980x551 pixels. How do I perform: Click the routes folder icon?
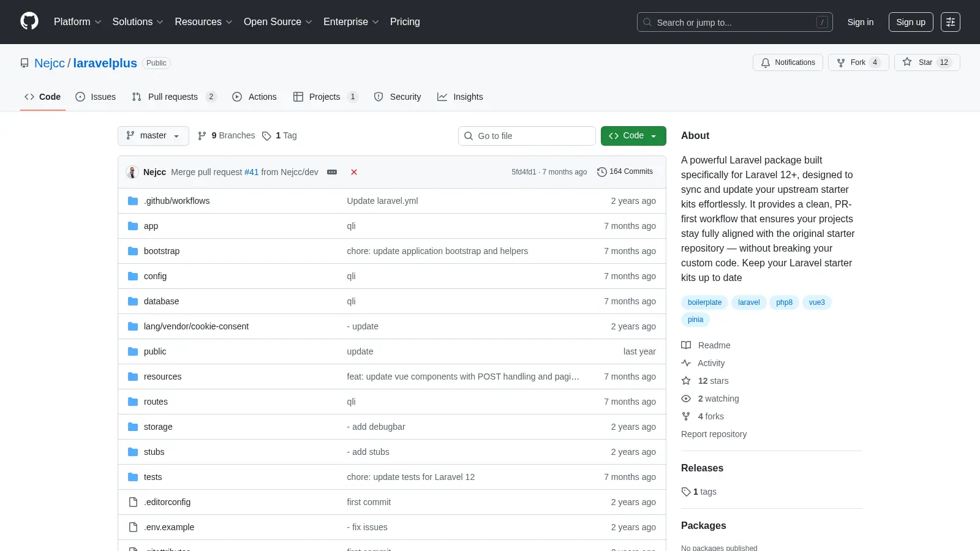point(133,402)
